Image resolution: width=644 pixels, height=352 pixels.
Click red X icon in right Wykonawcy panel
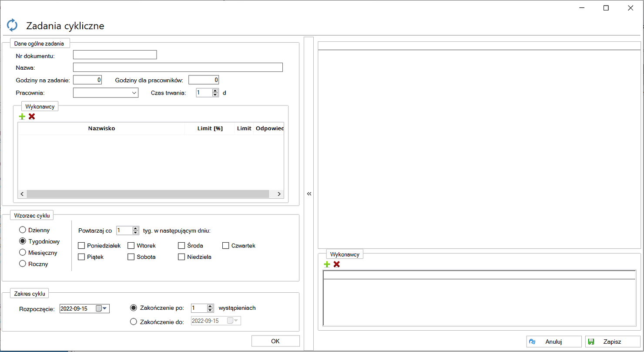click(x=336, y=264)
